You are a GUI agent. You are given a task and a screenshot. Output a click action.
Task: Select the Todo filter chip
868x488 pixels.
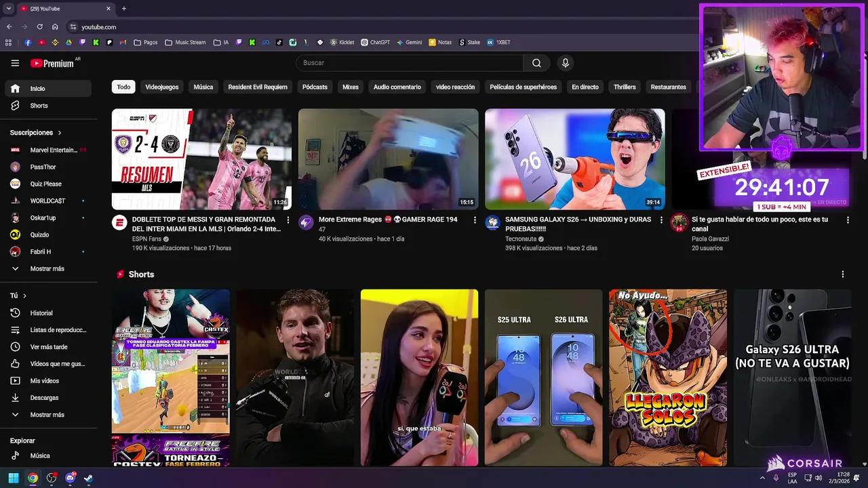(x=123, y=87)
